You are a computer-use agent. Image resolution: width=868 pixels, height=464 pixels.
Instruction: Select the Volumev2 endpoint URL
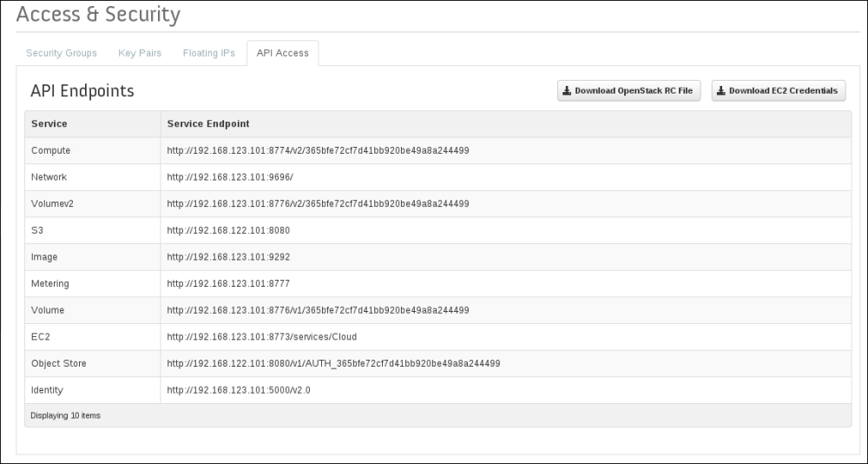click(x=319, y=203)
